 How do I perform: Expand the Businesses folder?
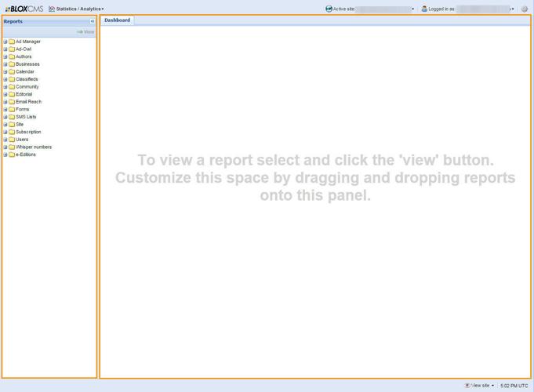[x=5, y=64]
